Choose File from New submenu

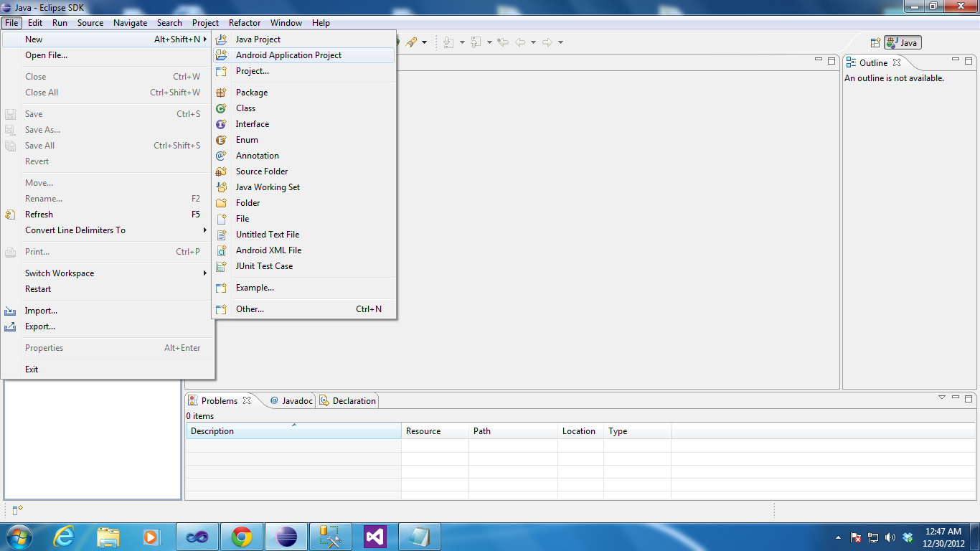pos(303,219)
